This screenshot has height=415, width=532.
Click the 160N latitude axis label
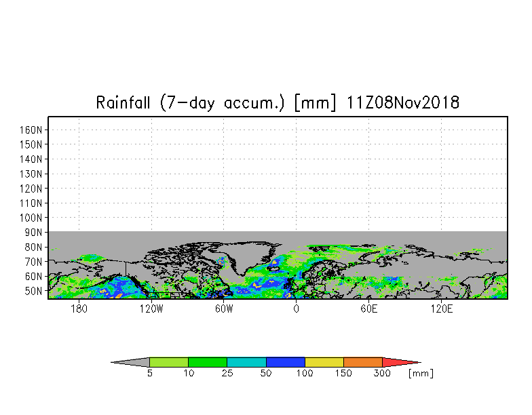pos(33,130)
